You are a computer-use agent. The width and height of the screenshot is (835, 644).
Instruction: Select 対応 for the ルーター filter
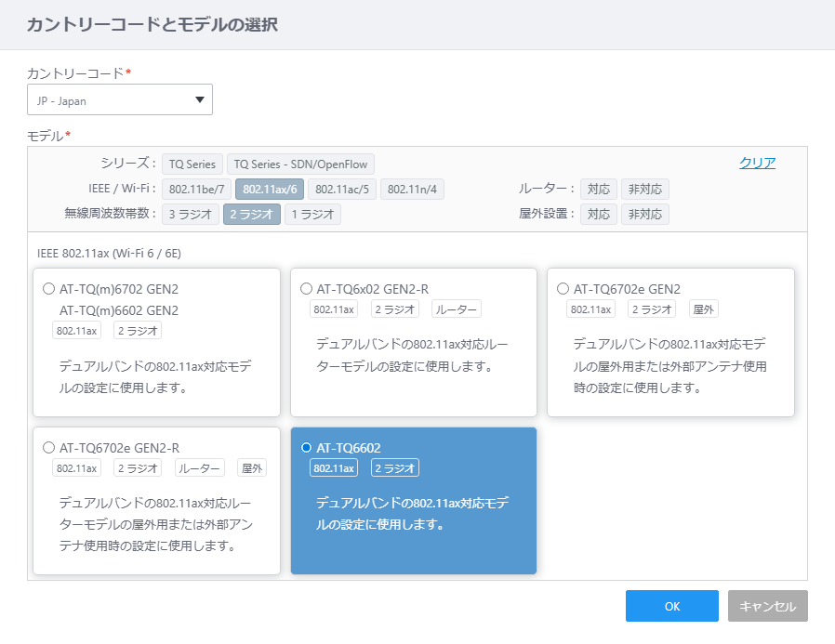pyautogui.click(x=599, y=189)
